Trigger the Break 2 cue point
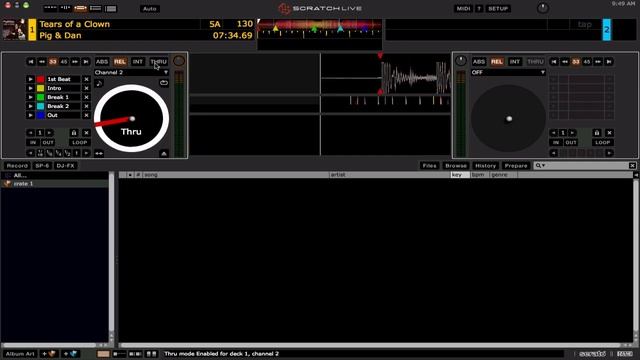Screen dimensions: 640x360 31,106
